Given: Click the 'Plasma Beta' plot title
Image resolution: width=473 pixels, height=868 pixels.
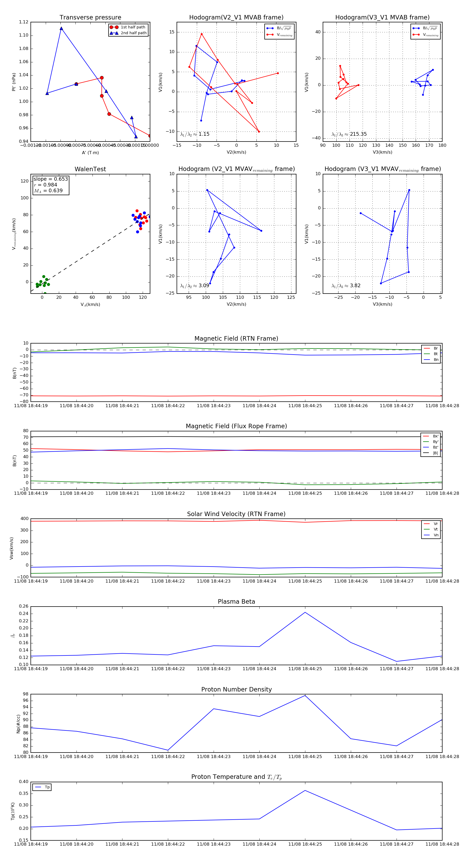Looking at the screenshot, I should 236,602.
